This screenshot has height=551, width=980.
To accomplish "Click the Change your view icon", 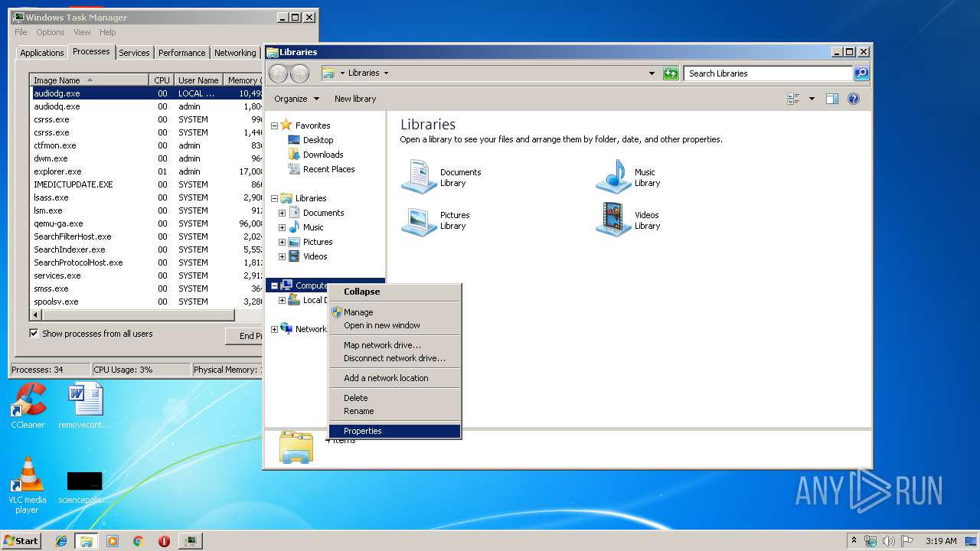I will point(793,99).
